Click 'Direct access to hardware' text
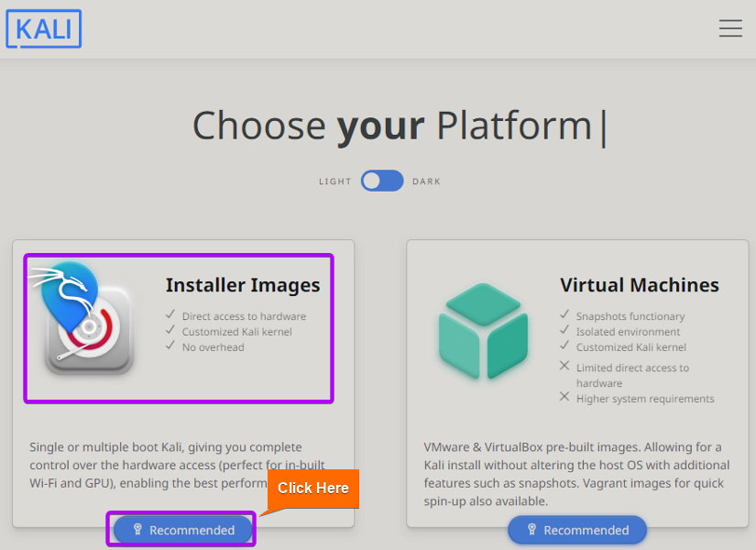Screen dimensions: 756x550 (x=244, y=316)
